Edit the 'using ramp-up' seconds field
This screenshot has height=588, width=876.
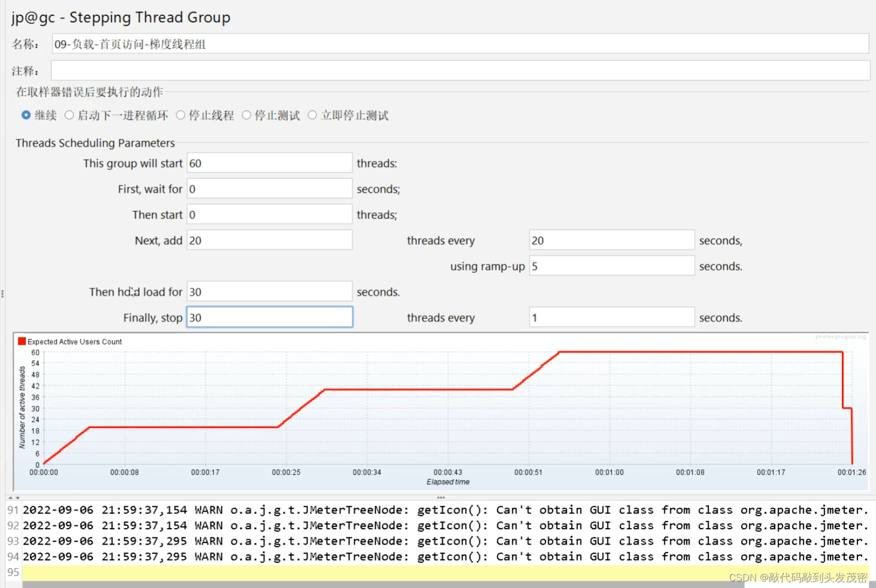point(612,266)
